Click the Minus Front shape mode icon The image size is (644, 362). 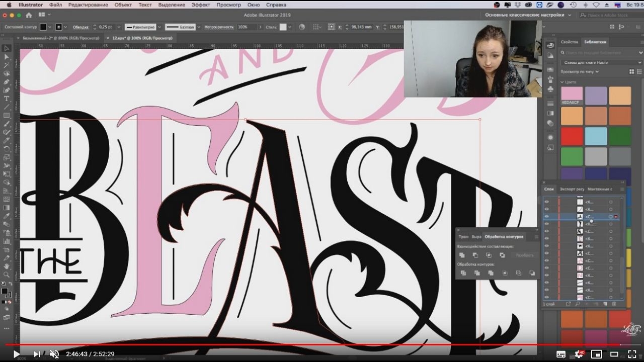tap(475, 255)
